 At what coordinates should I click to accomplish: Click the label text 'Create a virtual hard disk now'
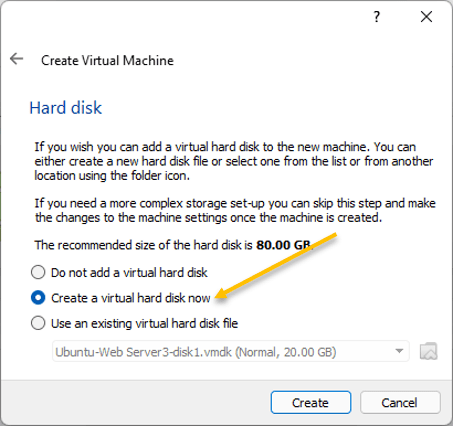pyautogui.click(x=131, y=298)
